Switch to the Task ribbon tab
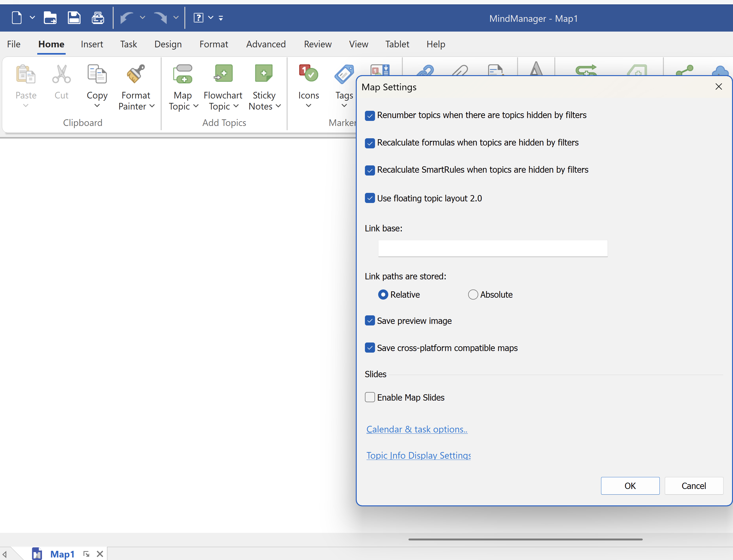 [x=128, y=44]
